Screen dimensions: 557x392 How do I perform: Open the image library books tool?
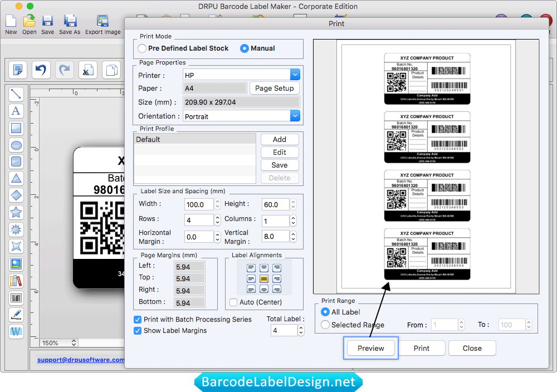coord(16,281)
